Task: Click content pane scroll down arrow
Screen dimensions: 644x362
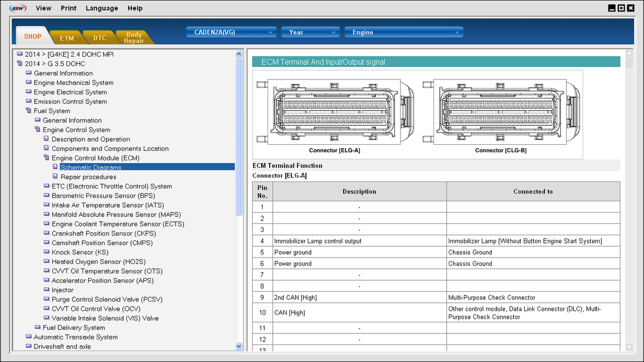Action: coord(629,347)
